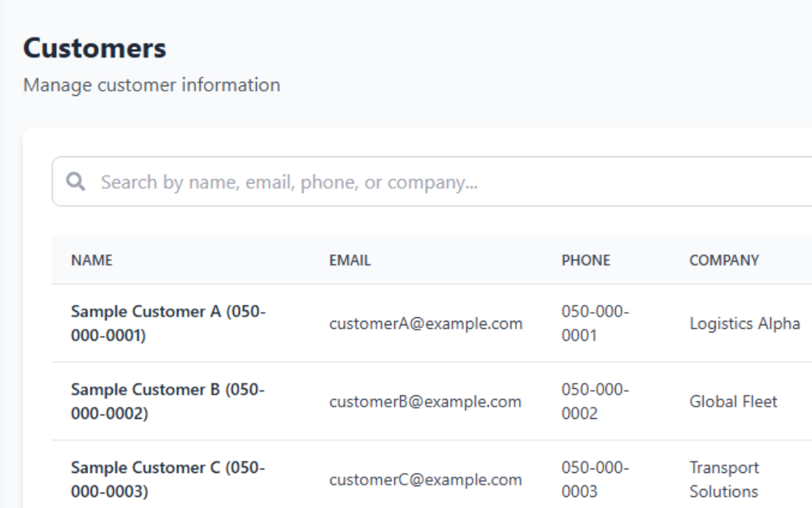Click the search magnifier icon
812x508 pixels.
[75, 181]
